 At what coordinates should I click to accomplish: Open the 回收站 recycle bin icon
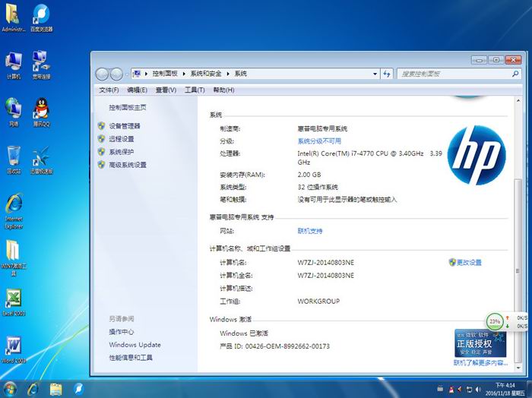click(14, 160)
